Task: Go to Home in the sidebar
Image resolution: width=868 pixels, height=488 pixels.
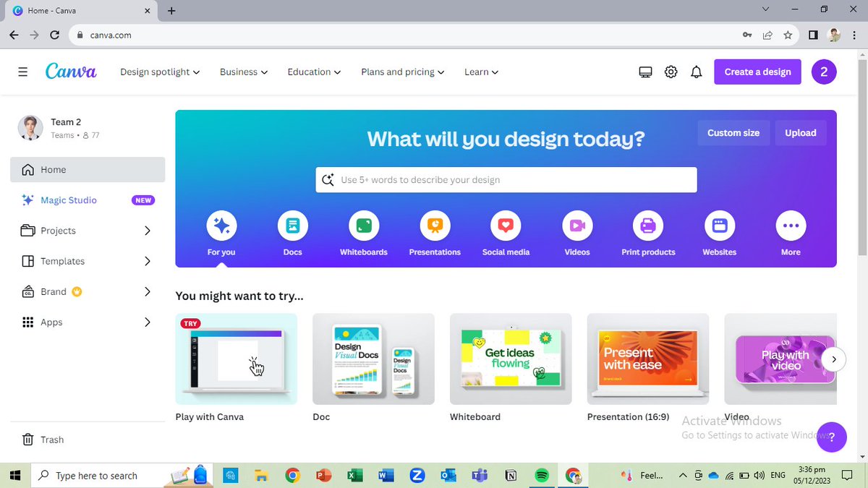Action: pyautogui.click(x=88, y=170)
